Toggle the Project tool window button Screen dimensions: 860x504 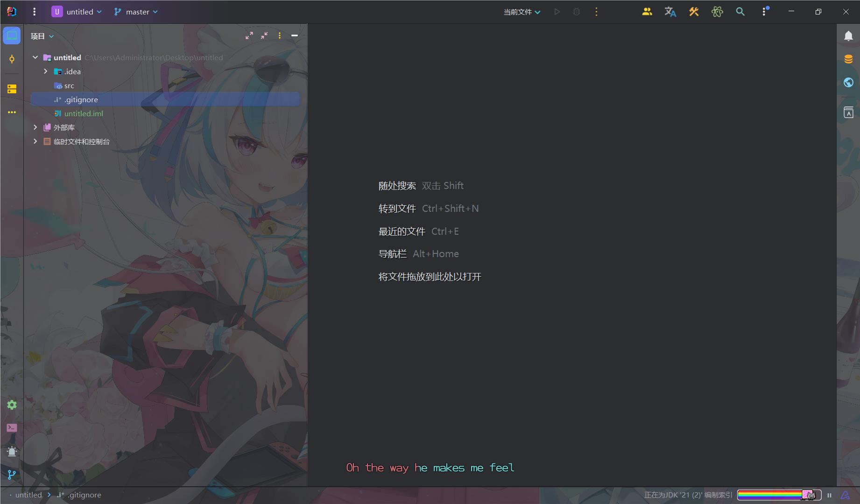pyautogui.click(x=12, y=36)
